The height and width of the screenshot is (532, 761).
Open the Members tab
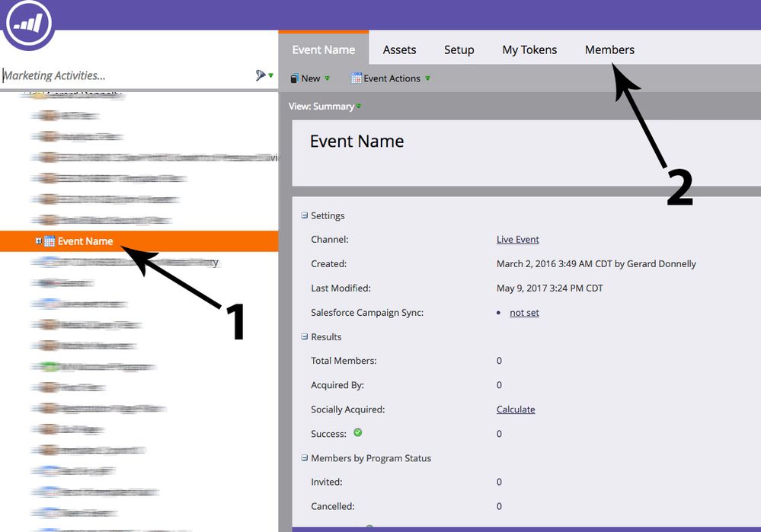tap(609, 50)
